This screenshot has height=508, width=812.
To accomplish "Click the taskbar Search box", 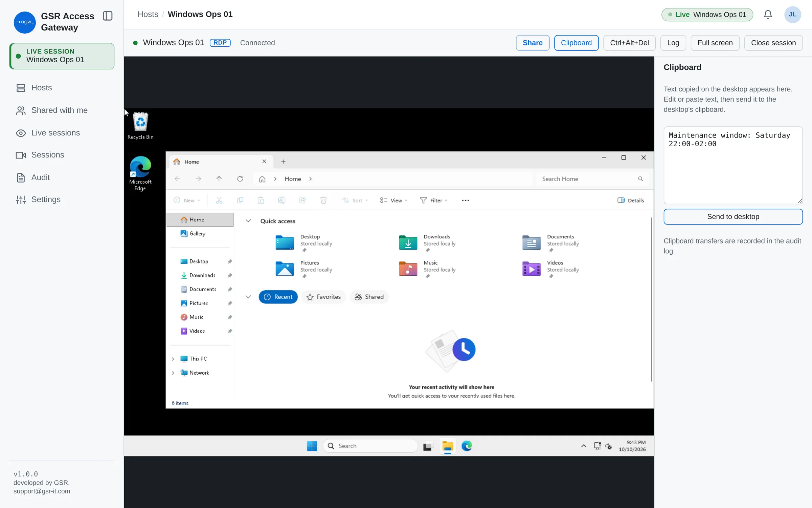I will 370,446.
